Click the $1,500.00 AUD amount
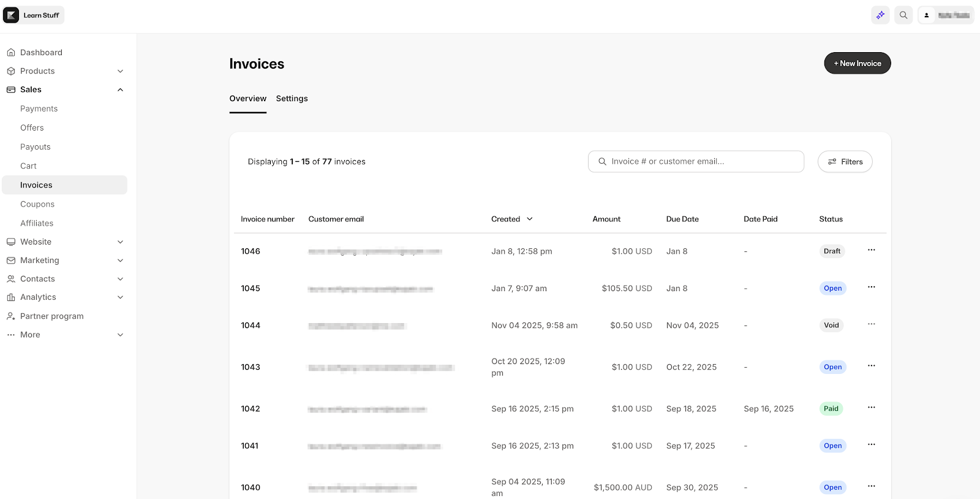The width and height of the screenshot is (980, 499). (x=623, y=487)
